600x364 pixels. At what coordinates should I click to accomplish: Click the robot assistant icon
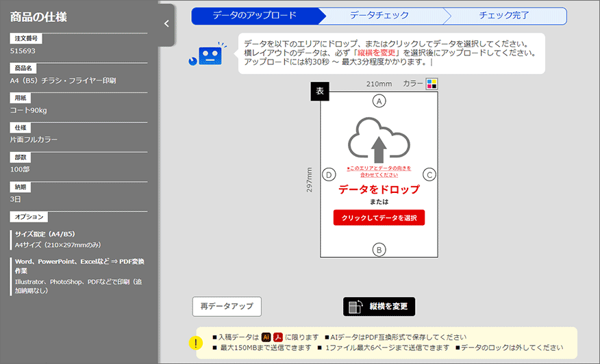tap(208, 54)
